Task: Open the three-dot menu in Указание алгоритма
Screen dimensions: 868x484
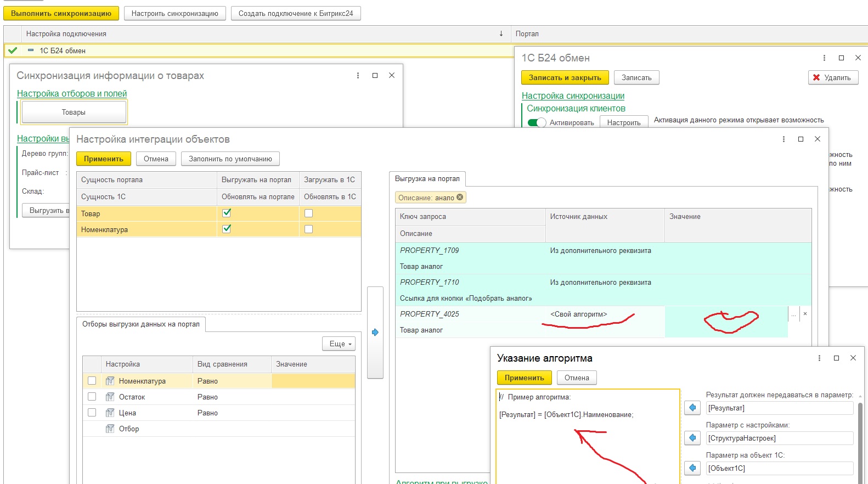Action: [x=819, y=358]
